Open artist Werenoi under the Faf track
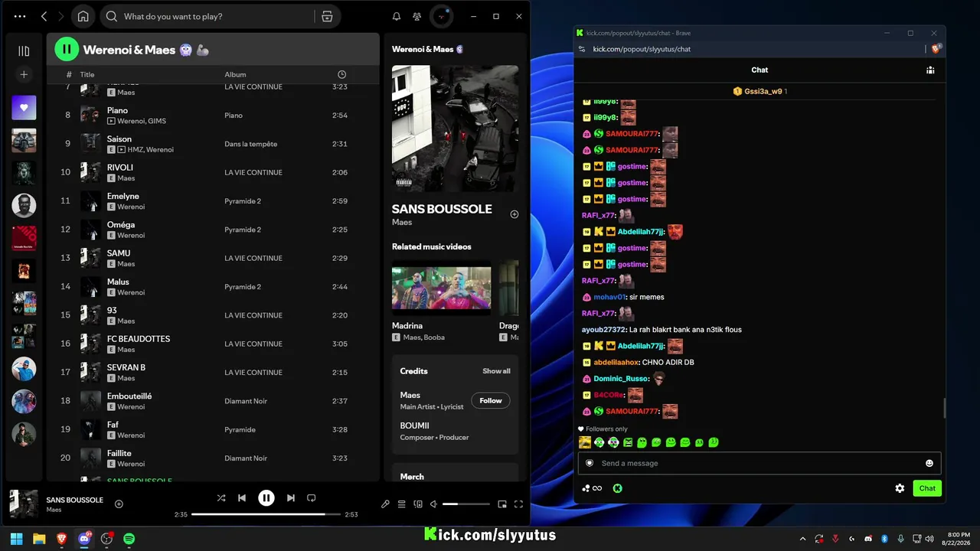This screenshot has height=551, width=980. pos(131,435)
